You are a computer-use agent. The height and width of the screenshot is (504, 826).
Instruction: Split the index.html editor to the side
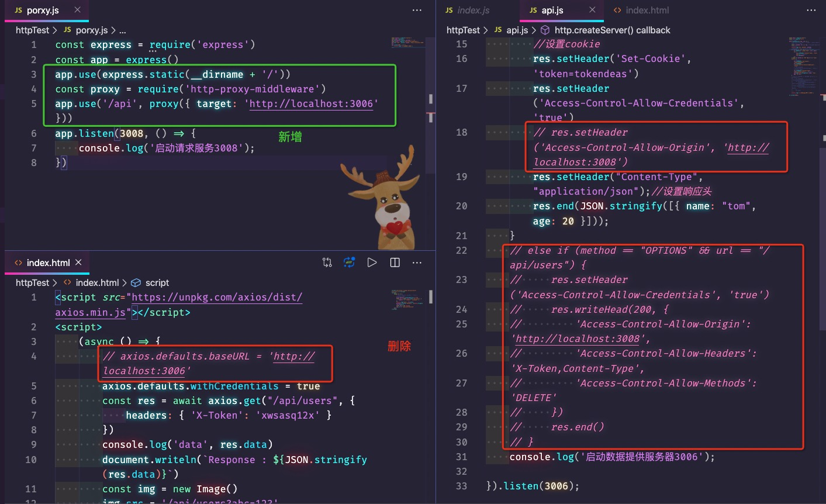click(x=395, y=263)
